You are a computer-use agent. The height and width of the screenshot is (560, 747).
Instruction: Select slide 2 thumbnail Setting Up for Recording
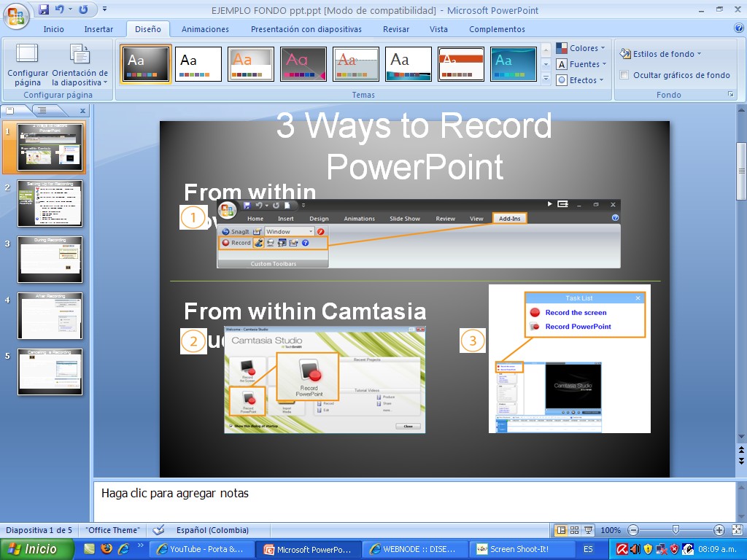50,203
